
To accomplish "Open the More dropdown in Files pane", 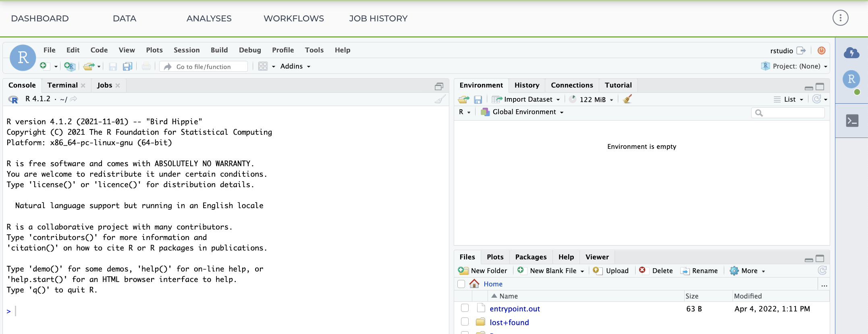I will [x=748, y=271].
